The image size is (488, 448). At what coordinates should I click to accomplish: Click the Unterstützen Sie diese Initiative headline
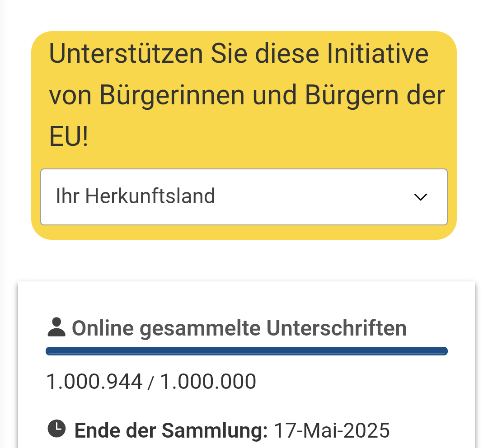239,54
